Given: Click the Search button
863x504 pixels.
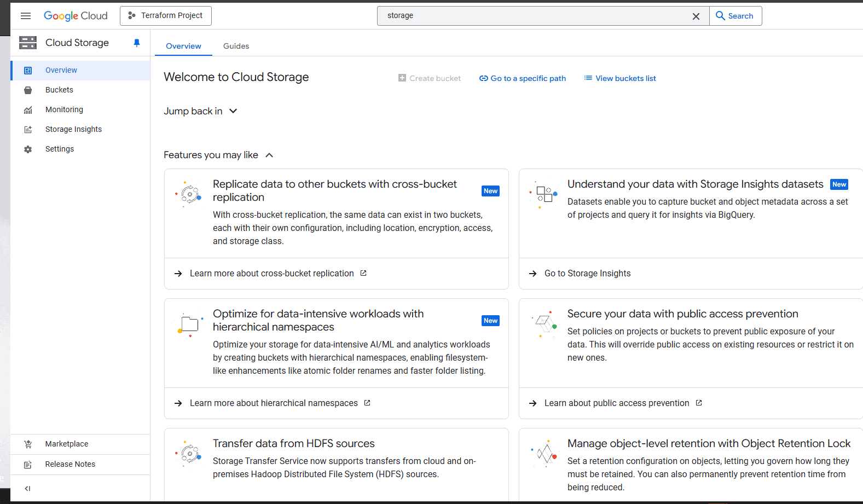Looking at the screenshot, I should [x=735, y=16].
